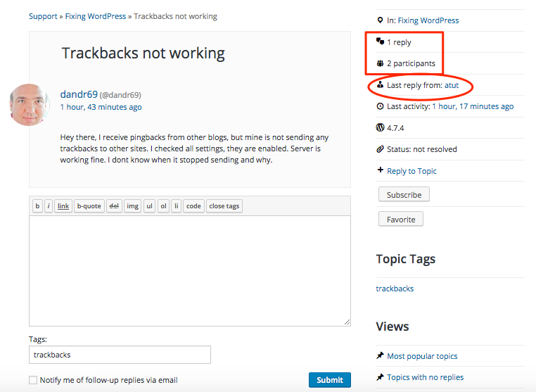Apply italic with the i editor button
Screen dimensions: 536x392
pyautogui.click(x=49, y=206)
